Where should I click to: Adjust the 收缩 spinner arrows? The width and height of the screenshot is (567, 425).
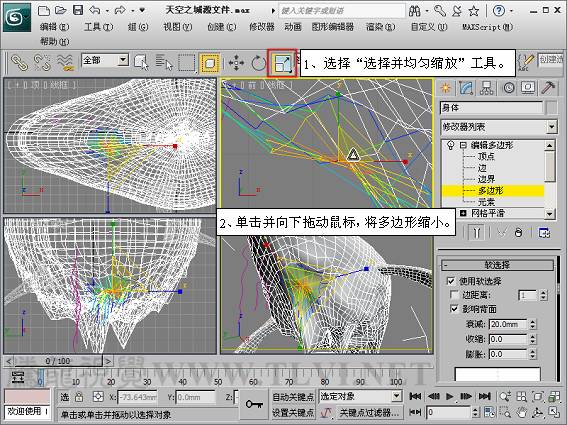tap(533, 339)
